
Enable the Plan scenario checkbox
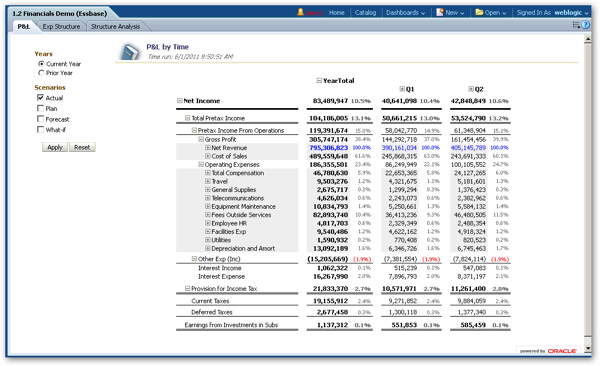coord(41,108)
